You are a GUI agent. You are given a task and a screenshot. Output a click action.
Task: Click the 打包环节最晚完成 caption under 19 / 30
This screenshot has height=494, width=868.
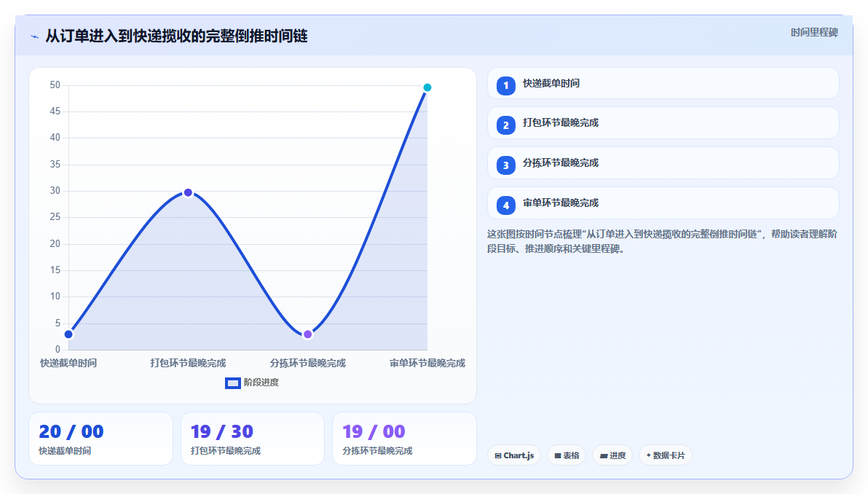[x=225, y=451]
